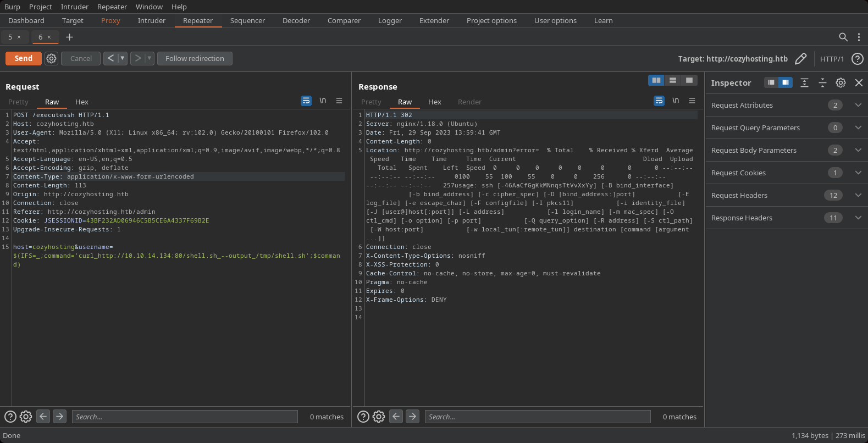This screenshot has height=443, width=868.
Task: Open the Logger tool tab
Action: coord(390,20)
